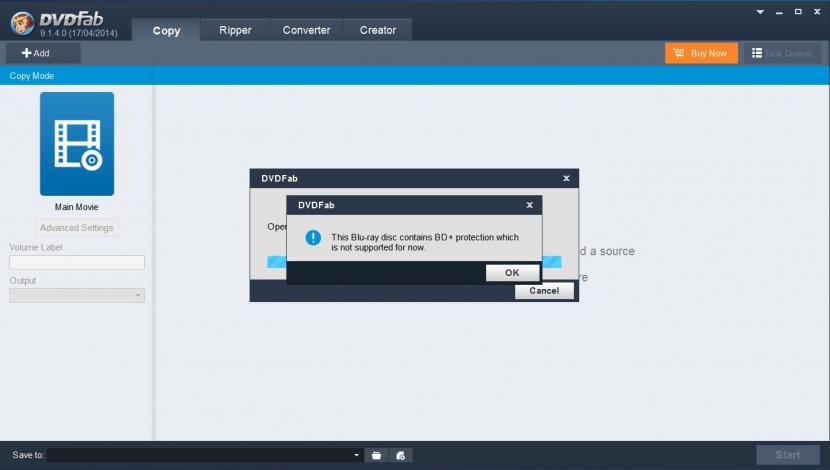The width and height of the screenshot is (830, 470).
Task: Click the disc opening progress bar
Action: [414, 262]
